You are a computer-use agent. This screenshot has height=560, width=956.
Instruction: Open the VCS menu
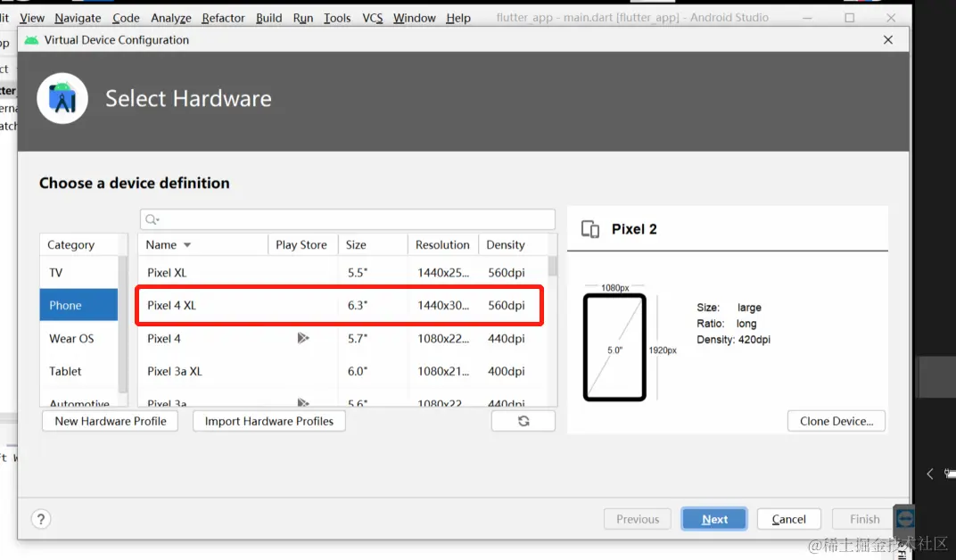373,18
